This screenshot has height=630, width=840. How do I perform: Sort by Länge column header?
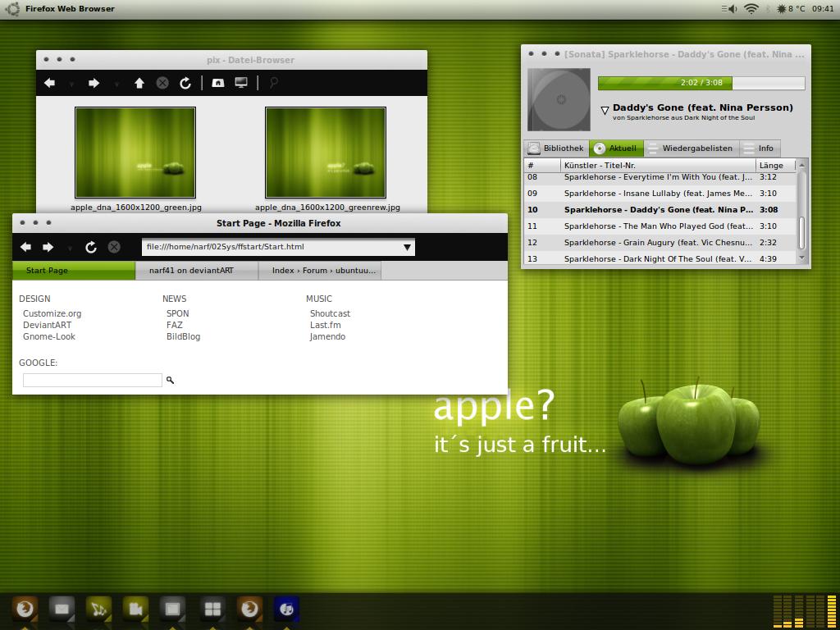click(775, 165)
